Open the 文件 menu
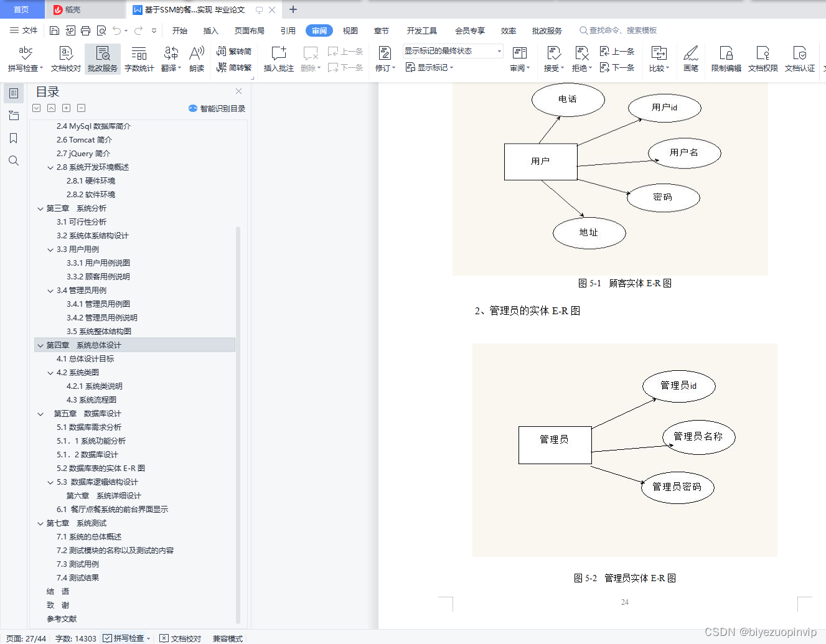This screenshot has width=826, height=644. point(24,30)
